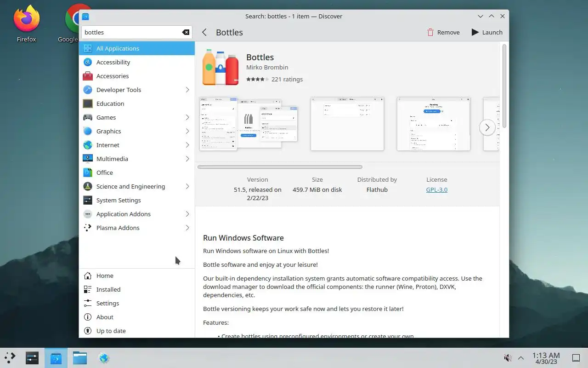The height and width of the screenshot is (368, 588).
Task: Expand the Internet category arrow
Action: click(187, 145)
